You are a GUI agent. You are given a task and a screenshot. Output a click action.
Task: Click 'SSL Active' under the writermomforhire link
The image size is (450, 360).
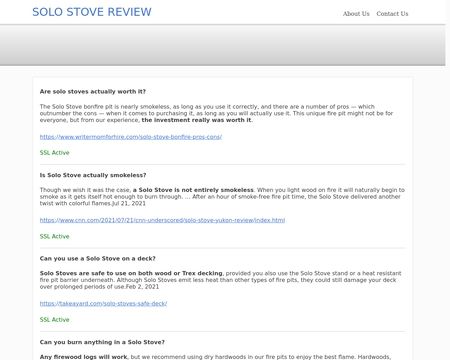(x=54, y=153)
